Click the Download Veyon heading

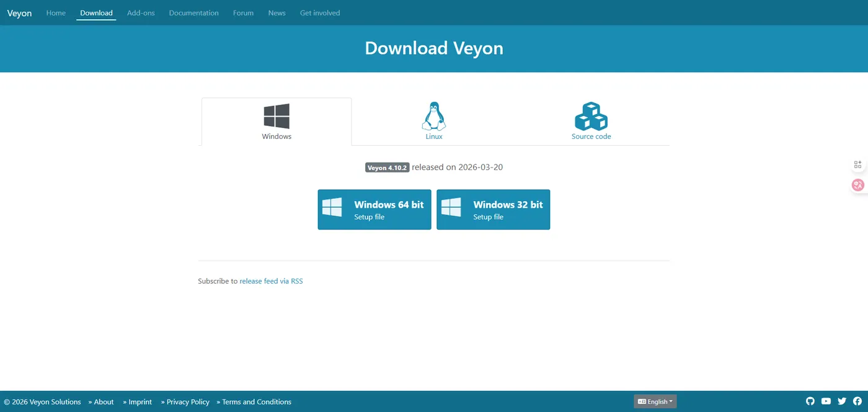434,48
